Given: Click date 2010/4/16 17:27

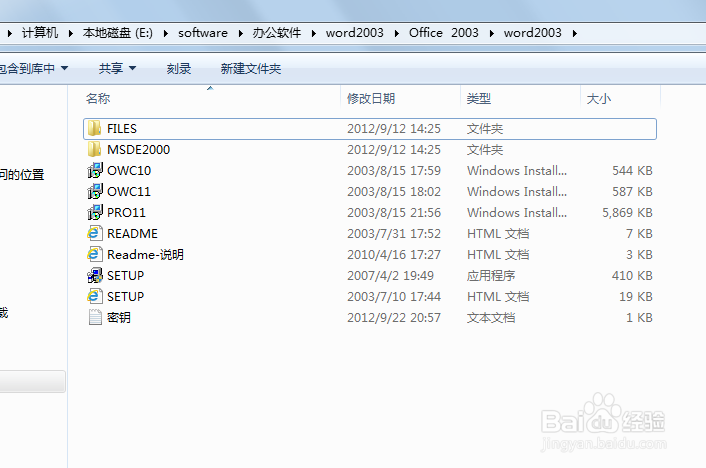Looking at the screenshot, I should click(394, 254).
